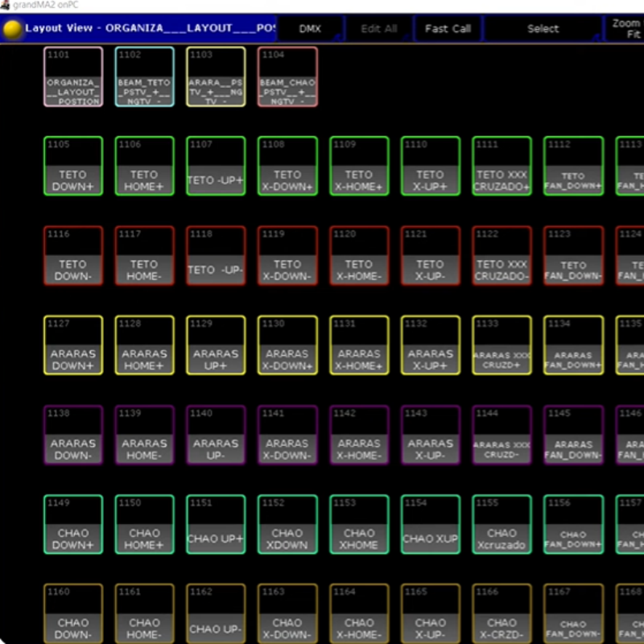Select TETO X-HOME+ tile 1109
This screenshot has height=644, width=644.
(359, 166)
